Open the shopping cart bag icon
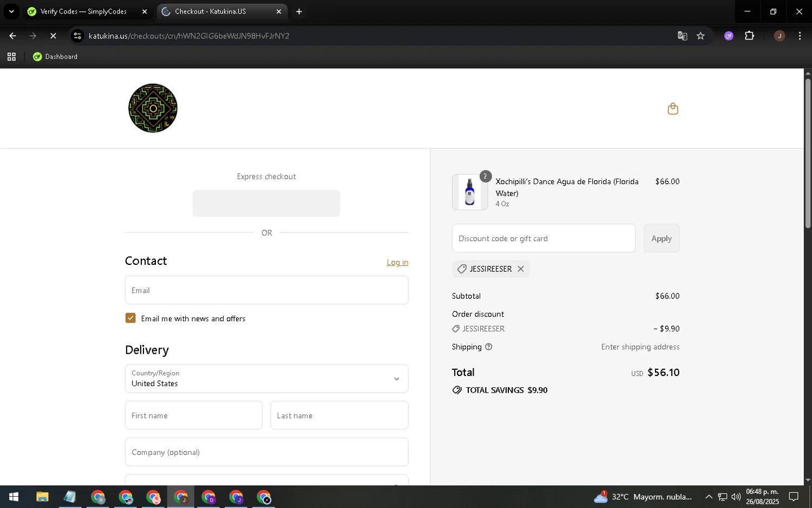This screenshot has width=812, height=508. (672, 109)
